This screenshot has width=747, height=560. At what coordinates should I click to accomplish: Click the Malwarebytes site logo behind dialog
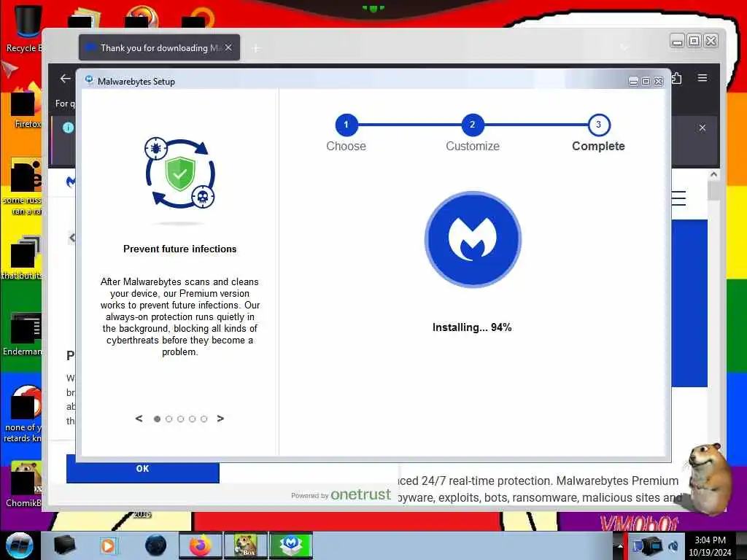[x=71, y=182]
